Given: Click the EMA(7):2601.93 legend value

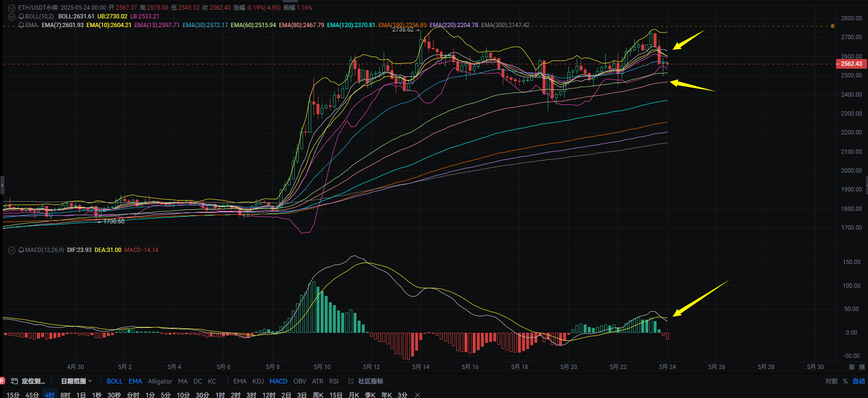Looking at the screenshot, I should (x=62, y=25).
